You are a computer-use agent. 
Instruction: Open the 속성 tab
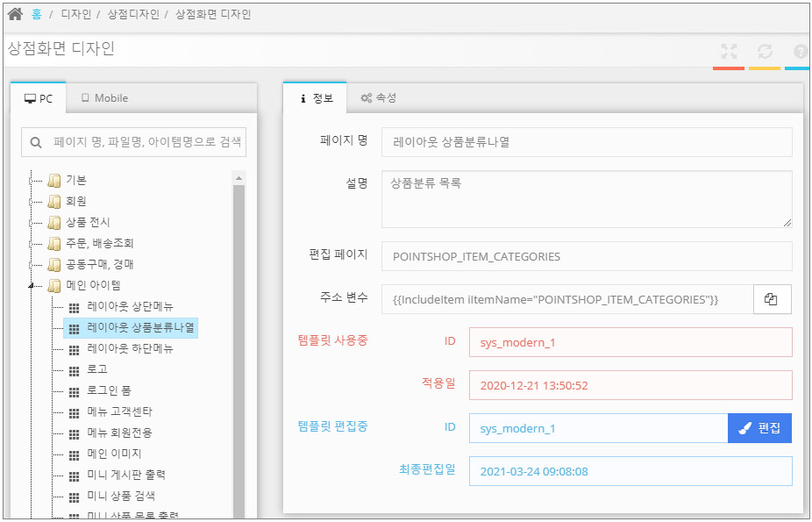[x=379, y=98]
